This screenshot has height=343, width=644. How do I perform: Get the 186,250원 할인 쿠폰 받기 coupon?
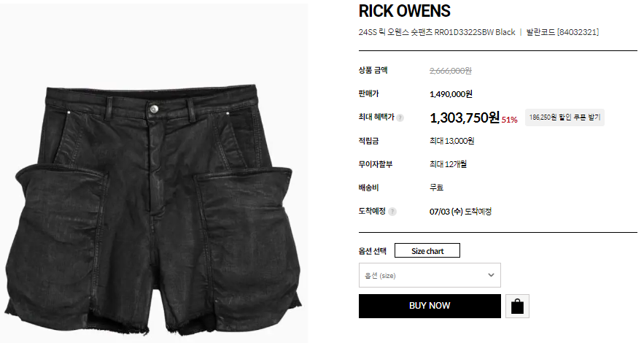click(x=565, y=117)
